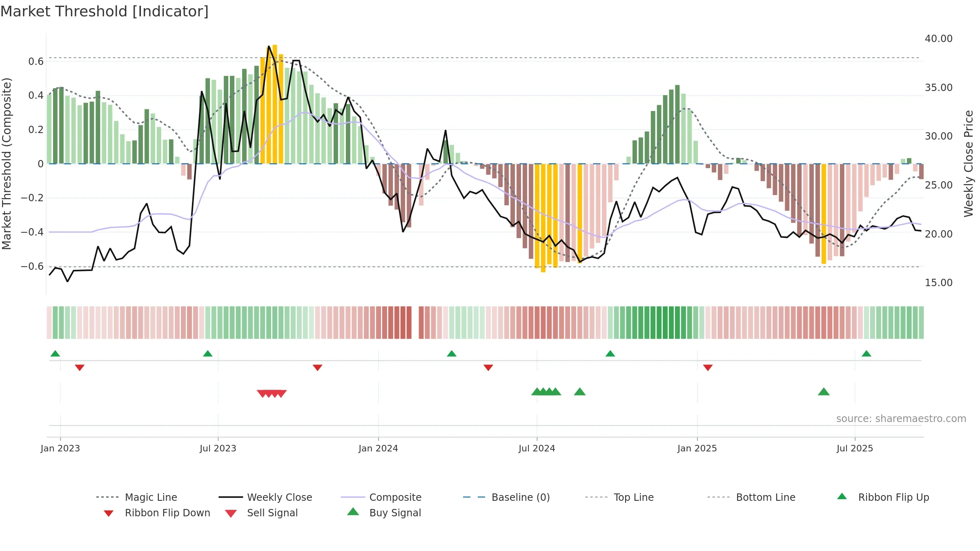The image size is (980, 551).
Task: Click the chart title Market Threshold [Indicator]
Action: click(105, 11)
